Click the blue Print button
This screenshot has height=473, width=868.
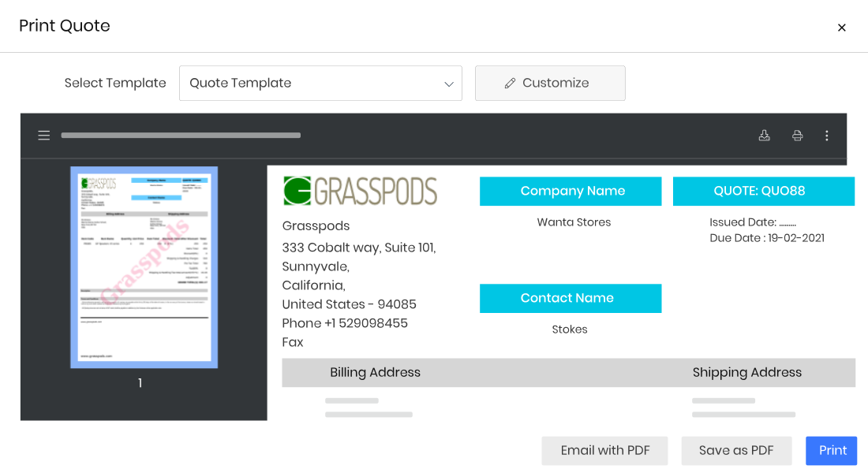(x=831, y=450)
